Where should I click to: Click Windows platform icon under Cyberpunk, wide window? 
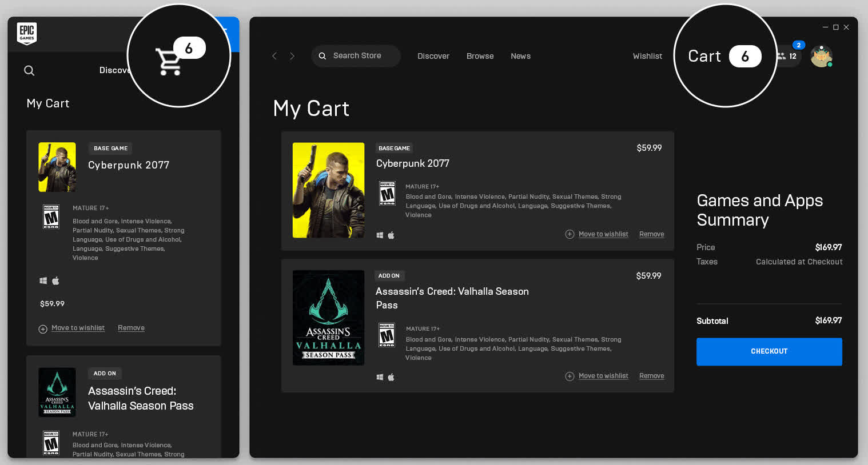380,235
